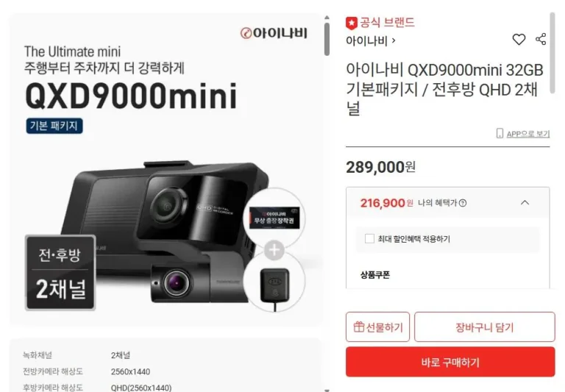Open the APP으로 보기 link
Screen dimensions: 565x392
pyautogui.click(x=527, y=134)
